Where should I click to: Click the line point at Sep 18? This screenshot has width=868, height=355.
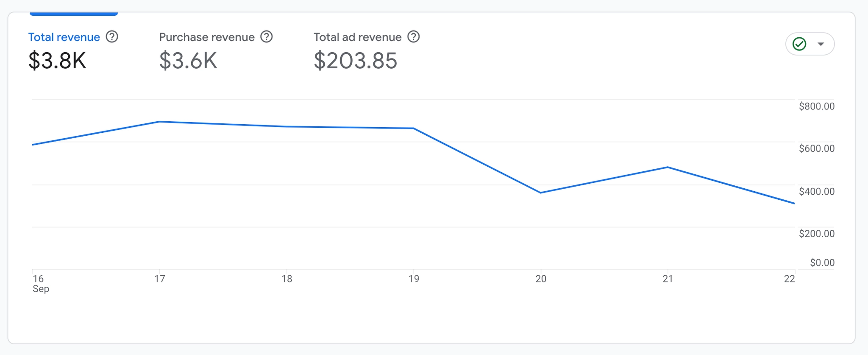pyautogui.click(x=287, y=126)
